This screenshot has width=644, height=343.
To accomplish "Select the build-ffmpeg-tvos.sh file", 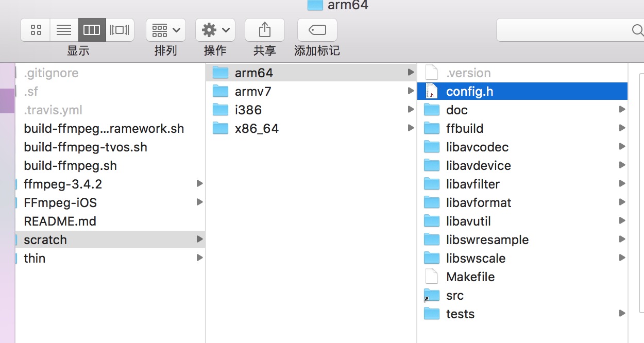I will click(x=86, y=147).
